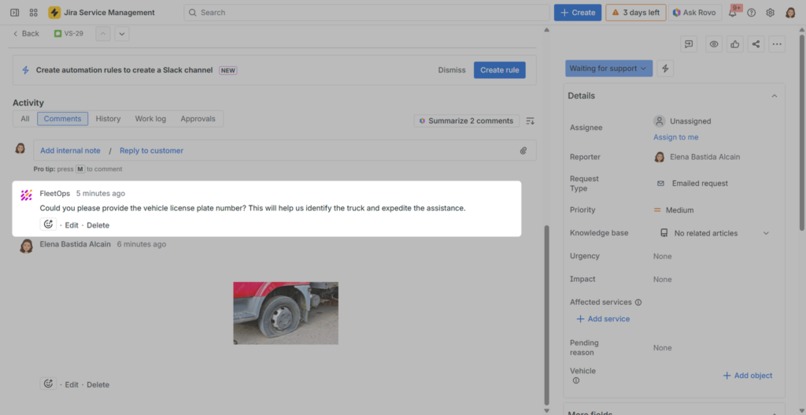Screen dimensions: 806x415
Task: Click into the Search field
Action: point(366,12)
